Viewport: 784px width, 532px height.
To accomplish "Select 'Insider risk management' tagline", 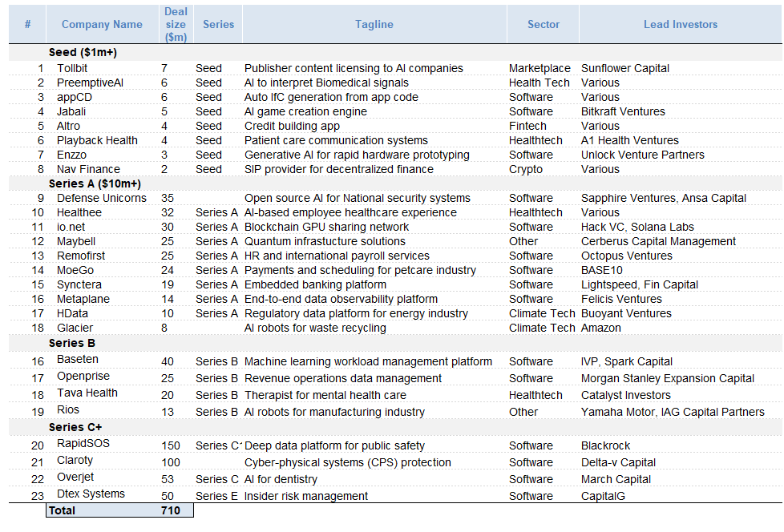I will pos(306,497).
